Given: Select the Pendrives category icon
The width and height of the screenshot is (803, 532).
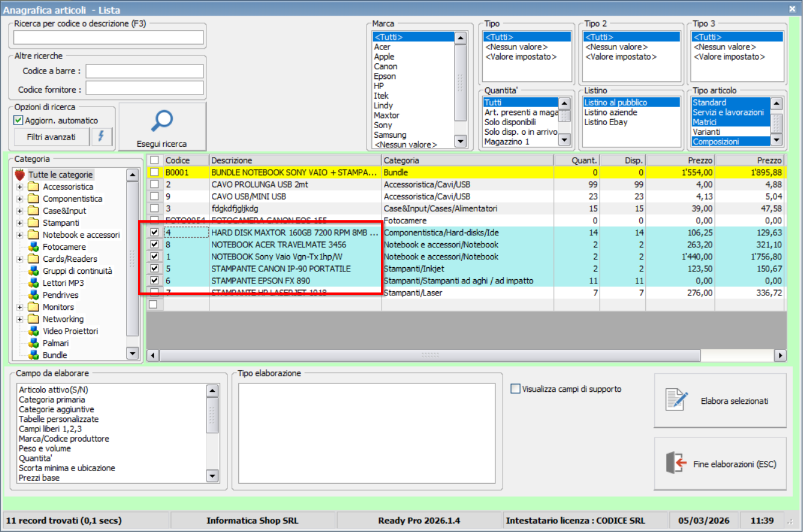Looking at the screenshot, I should (34, 295).
